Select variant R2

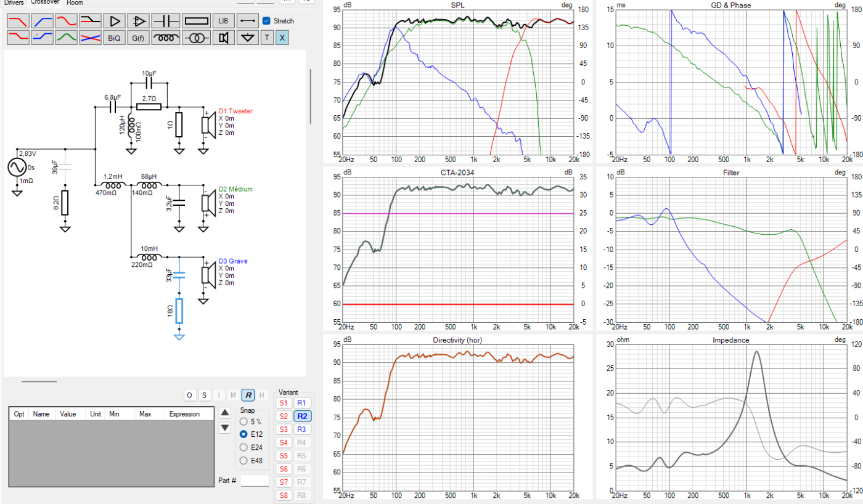tap(301, 416)
